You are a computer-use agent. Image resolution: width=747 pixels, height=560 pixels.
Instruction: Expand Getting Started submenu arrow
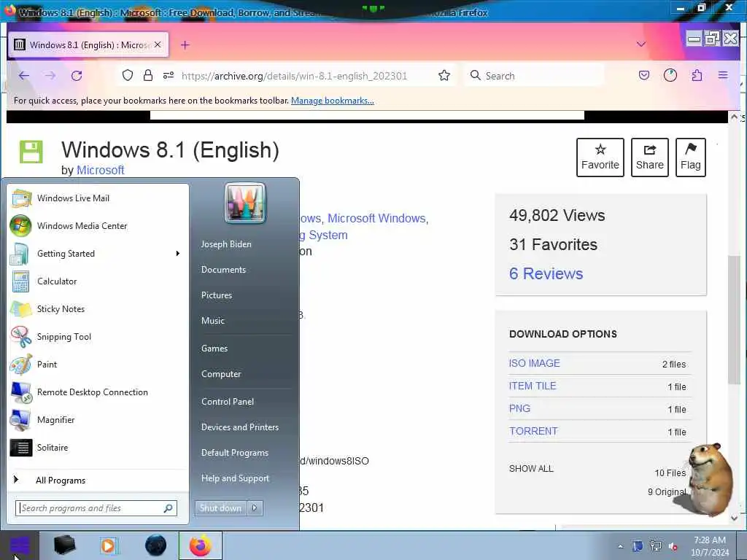178,253
